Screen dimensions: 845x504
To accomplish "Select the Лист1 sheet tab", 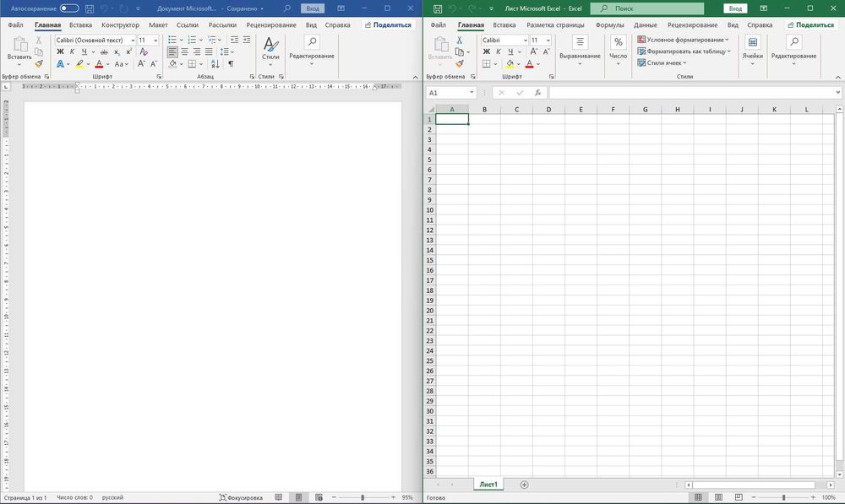I will pyautogui.click(x=488, y=485).
